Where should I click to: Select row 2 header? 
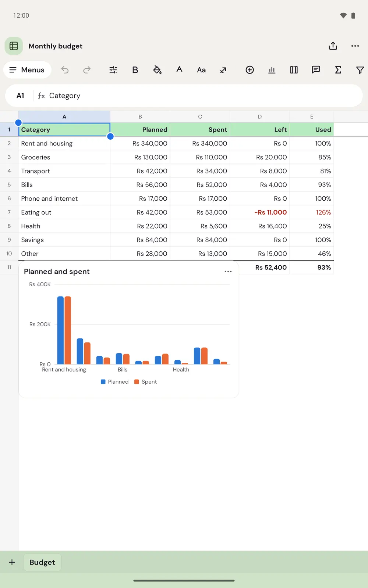9,143
